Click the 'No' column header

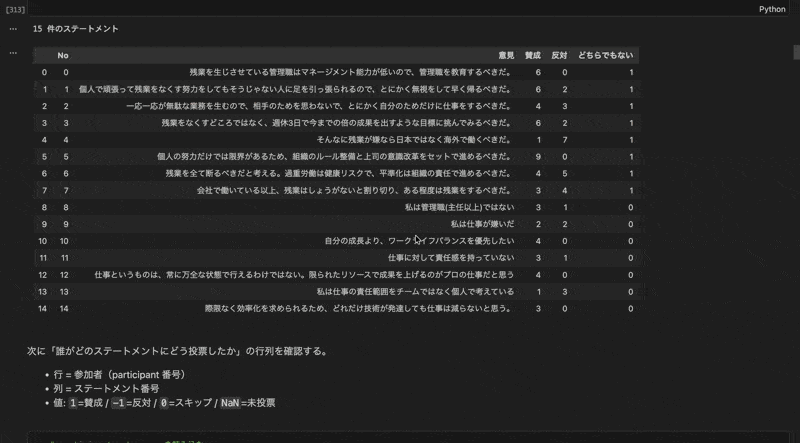[63, 56]
